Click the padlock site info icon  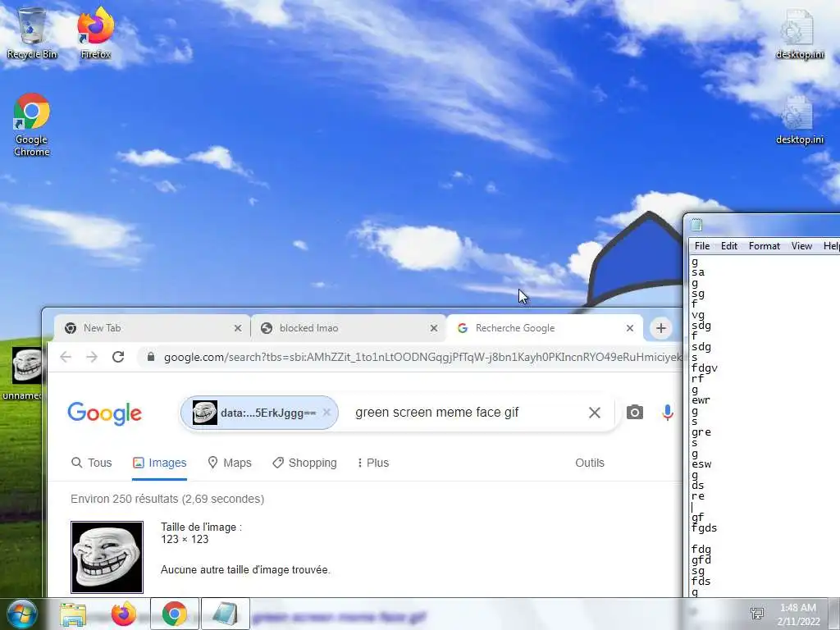point(151,357)
